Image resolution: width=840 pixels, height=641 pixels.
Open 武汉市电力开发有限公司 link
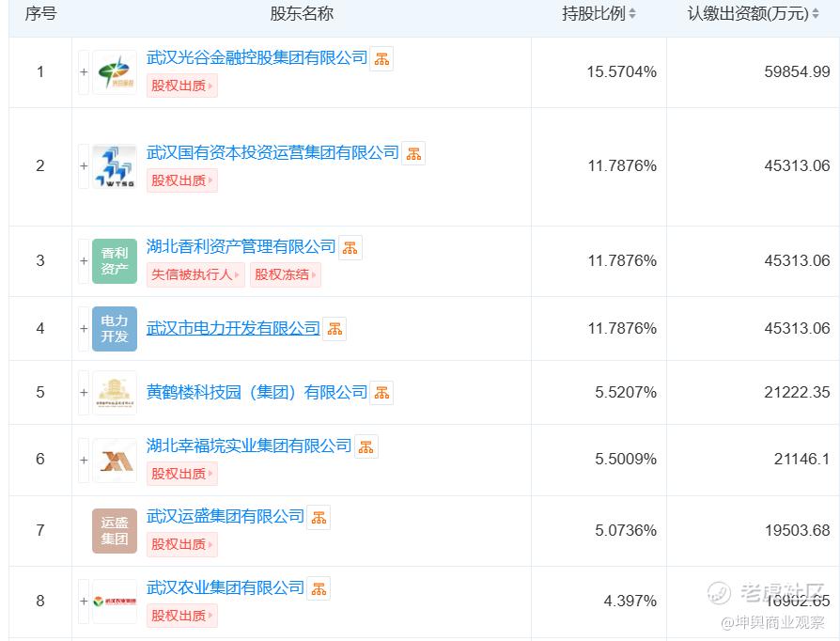coord(233,328)
